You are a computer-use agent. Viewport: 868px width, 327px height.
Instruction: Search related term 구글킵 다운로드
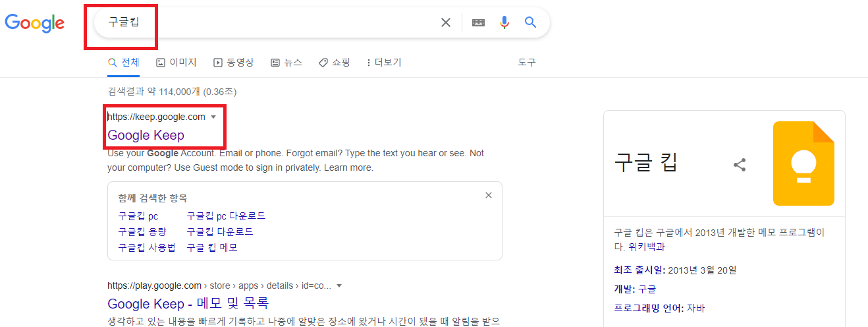220,232
